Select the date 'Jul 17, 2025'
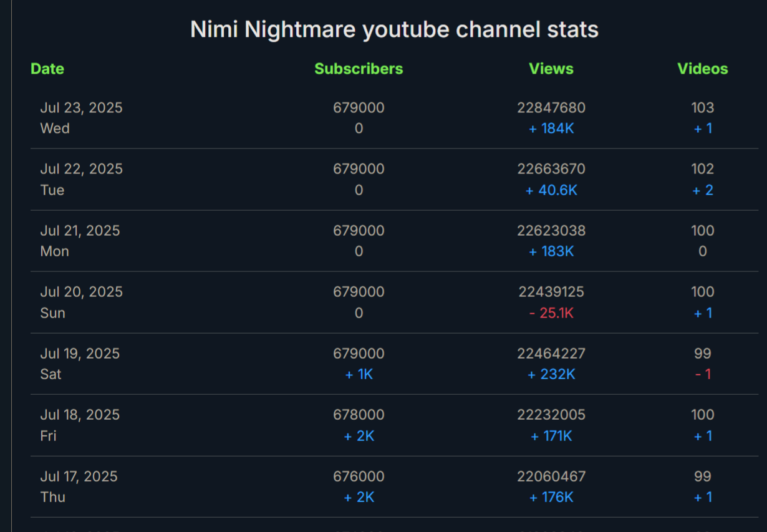 point(79,476)
